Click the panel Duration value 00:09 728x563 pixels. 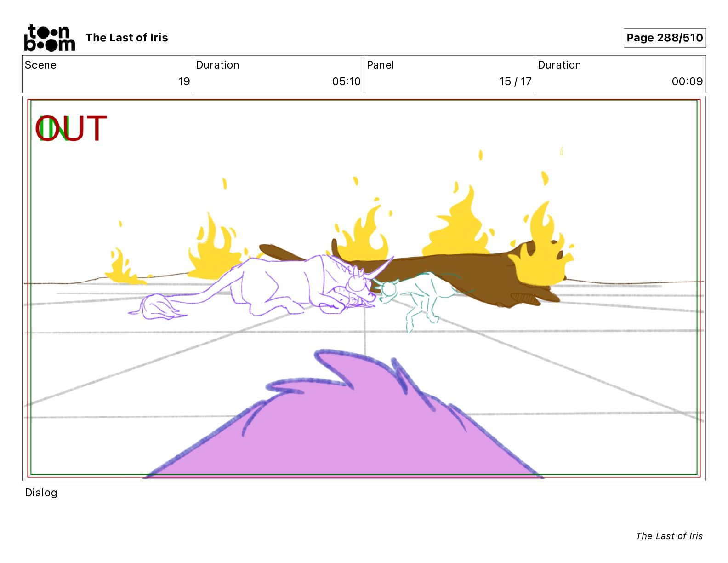click(687, 81)
